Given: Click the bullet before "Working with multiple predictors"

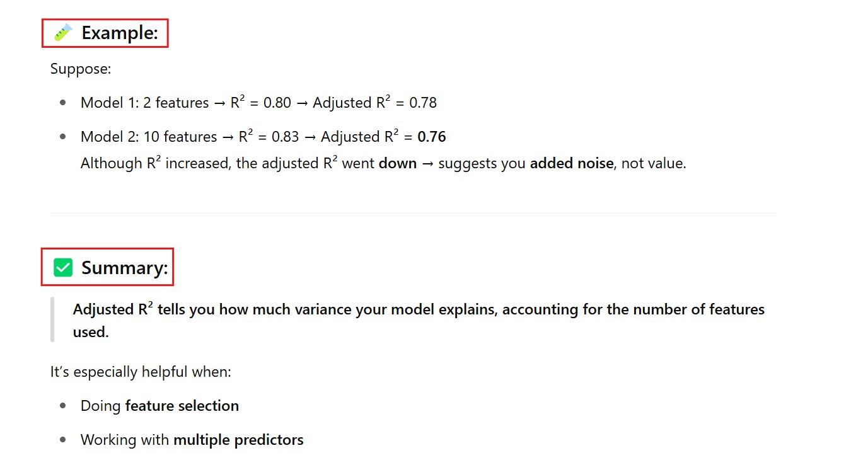Looking at the screenshot, I should tap(62, 440).
